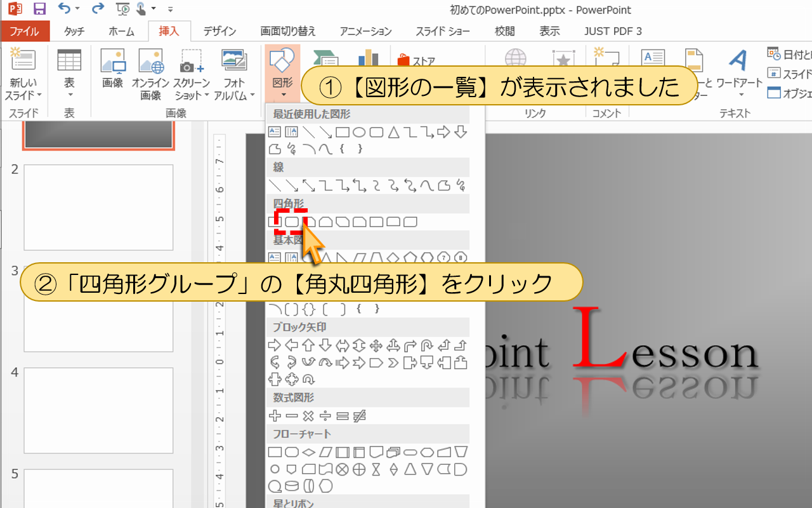Viewport: 812px width, 508px height.
Task: Choose the flowchart predefined process shape
Action: click(x=343, y=452)
